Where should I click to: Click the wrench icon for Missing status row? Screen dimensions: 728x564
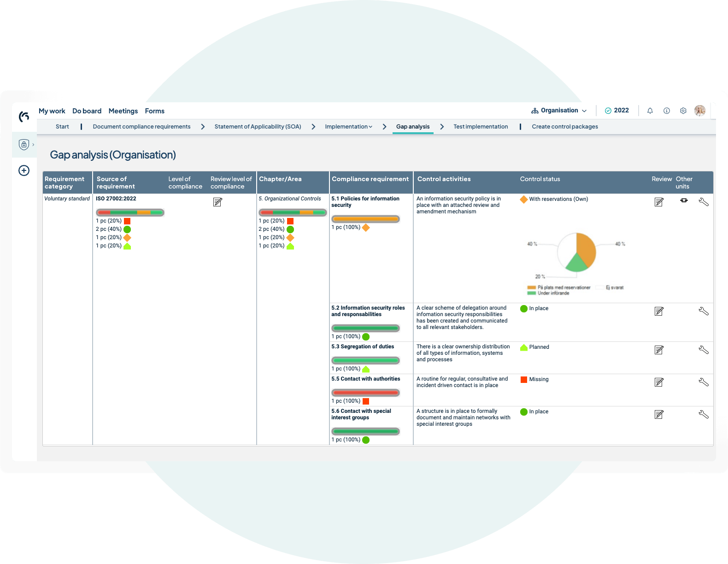pos(703,382)
